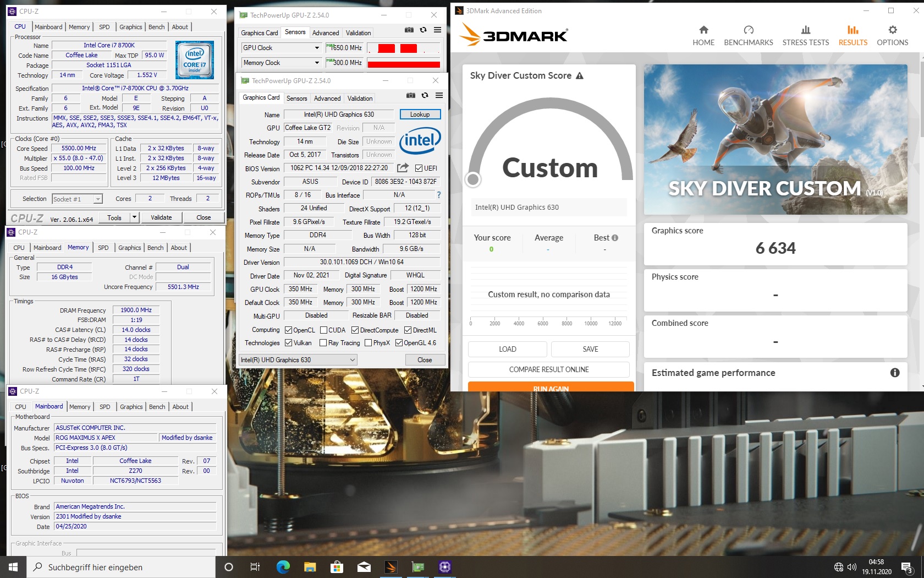
Task: Switch to Sensors tab in front GPU-Z window
Action: coord(296,99)
